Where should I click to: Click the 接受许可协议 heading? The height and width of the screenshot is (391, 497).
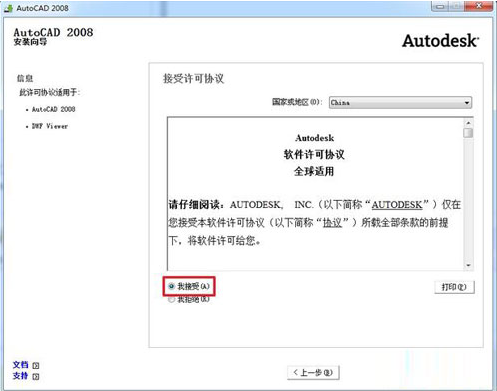click(193, 79)
